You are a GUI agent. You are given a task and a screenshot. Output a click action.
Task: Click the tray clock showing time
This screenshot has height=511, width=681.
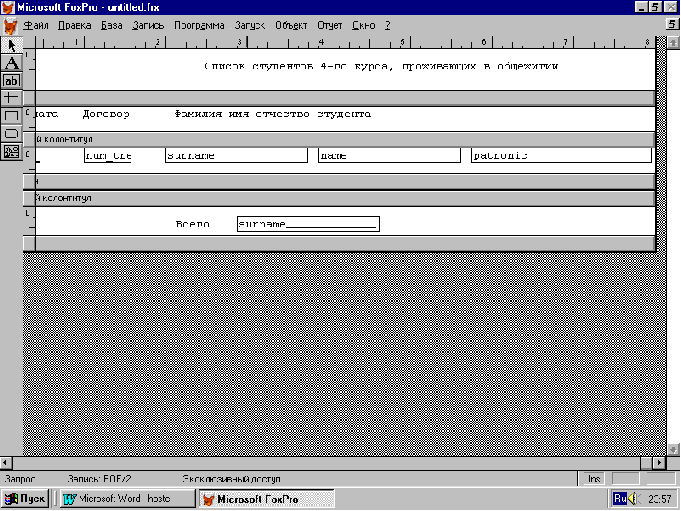pos(659,499)
